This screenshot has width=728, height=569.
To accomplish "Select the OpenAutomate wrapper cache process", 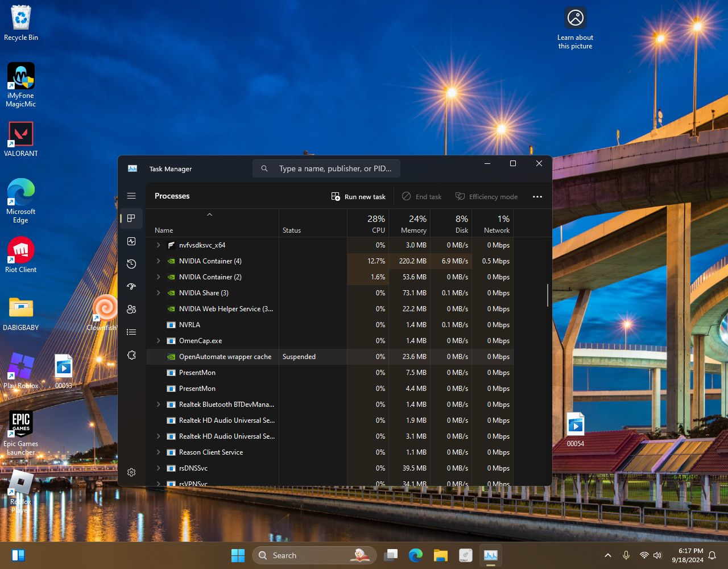I will (225, 357).
